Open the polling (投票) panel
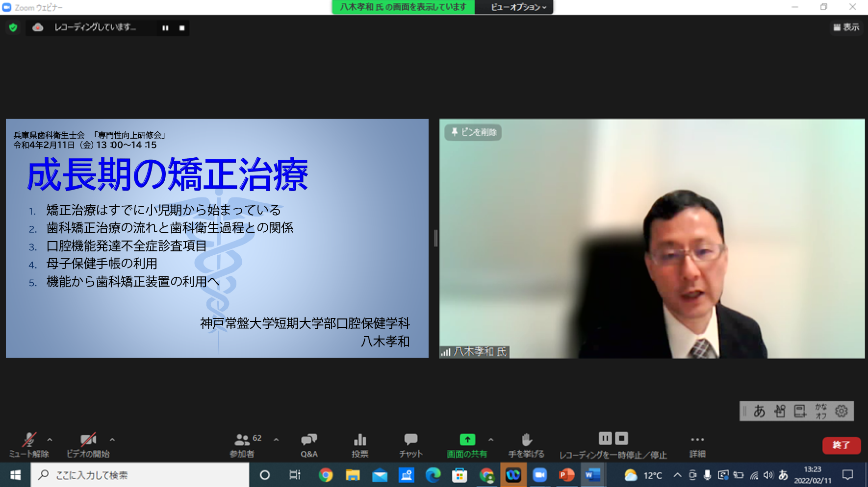 [360, 445]
